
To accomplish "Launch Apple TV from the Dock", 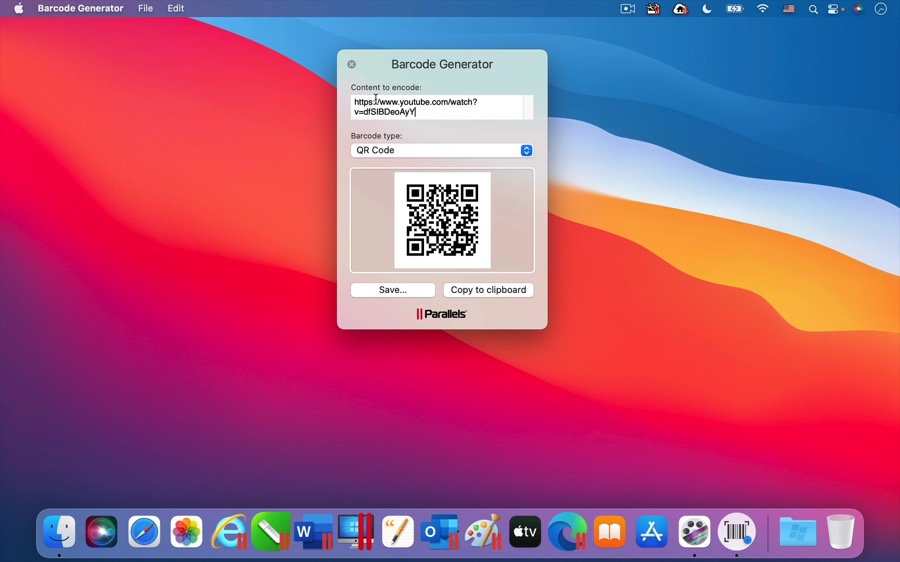I will click(525, 531).
